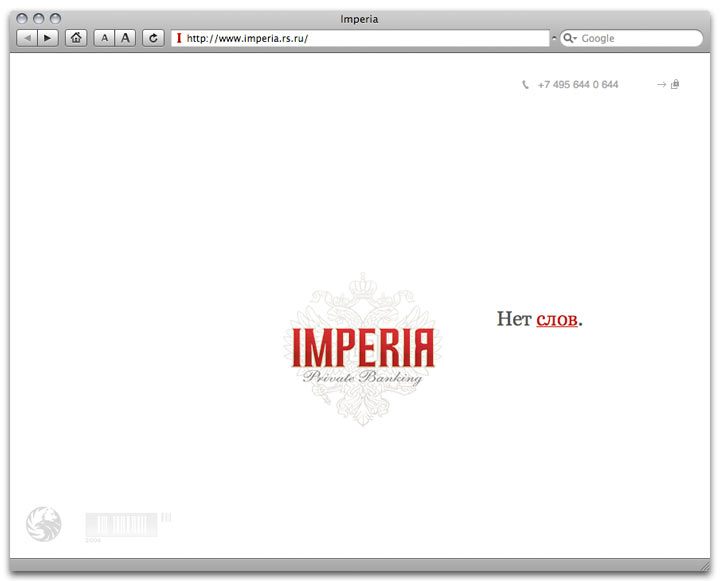Decrease text size with small A button
This screenshot has height=581, width=720.
point(104,38)
